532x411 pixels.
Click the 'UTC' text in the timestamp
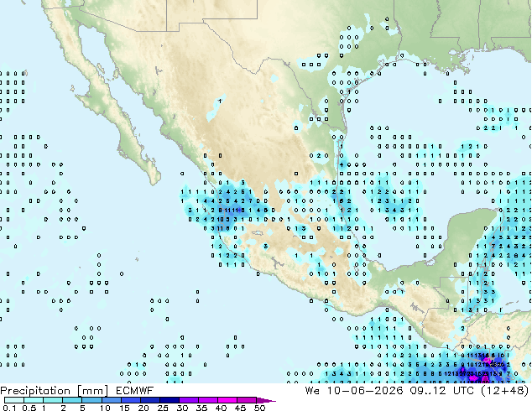(464, 391)
